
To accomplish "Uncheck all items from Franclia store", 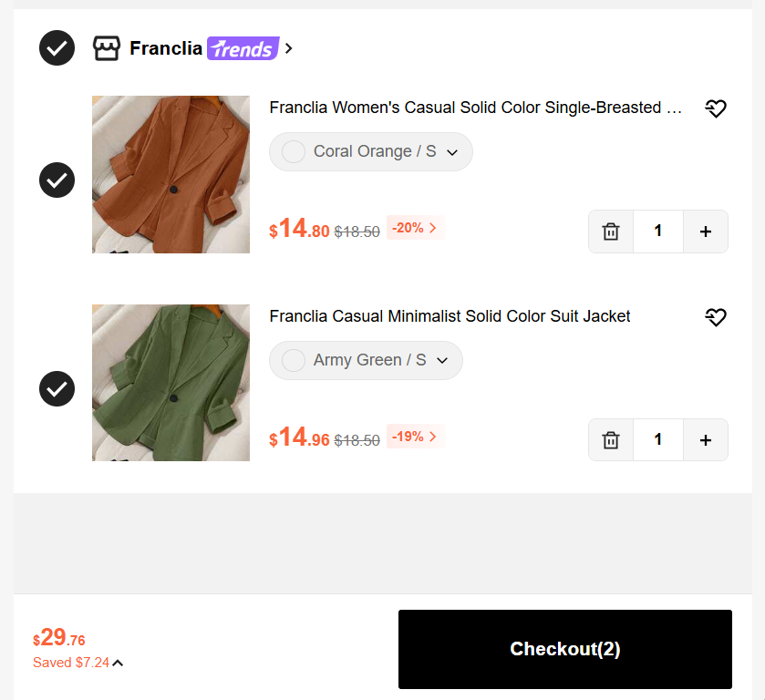I will [57, 47].
